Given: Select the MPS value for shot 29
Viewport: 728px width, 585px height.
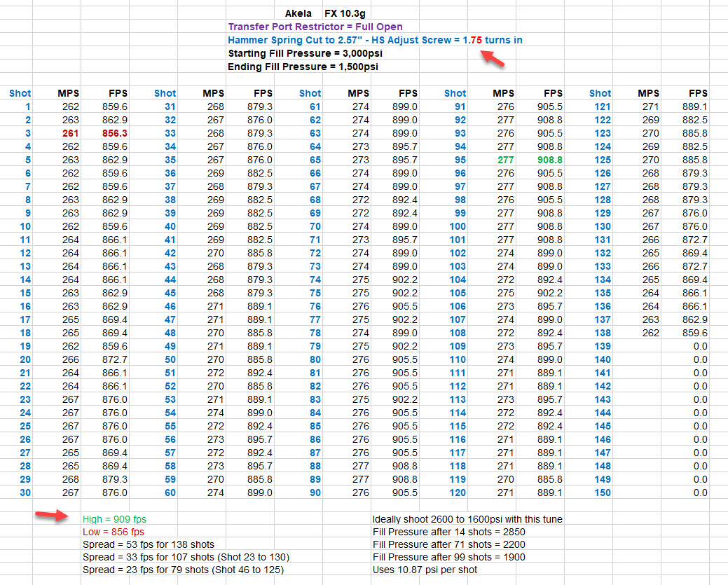Looking at the screenshot, I should (x=71, y=479).
